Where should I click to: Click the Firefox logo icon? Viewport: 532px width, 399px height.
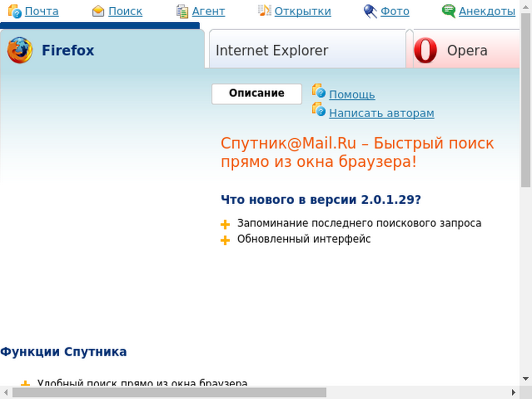(x=20, y=50)
